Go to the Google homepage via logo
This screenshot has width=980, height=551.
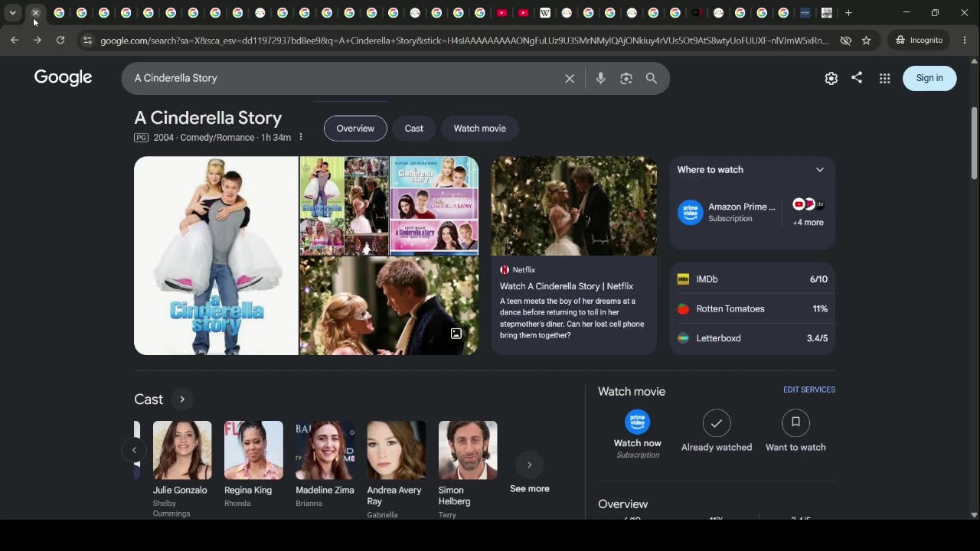tap(63, 77)
